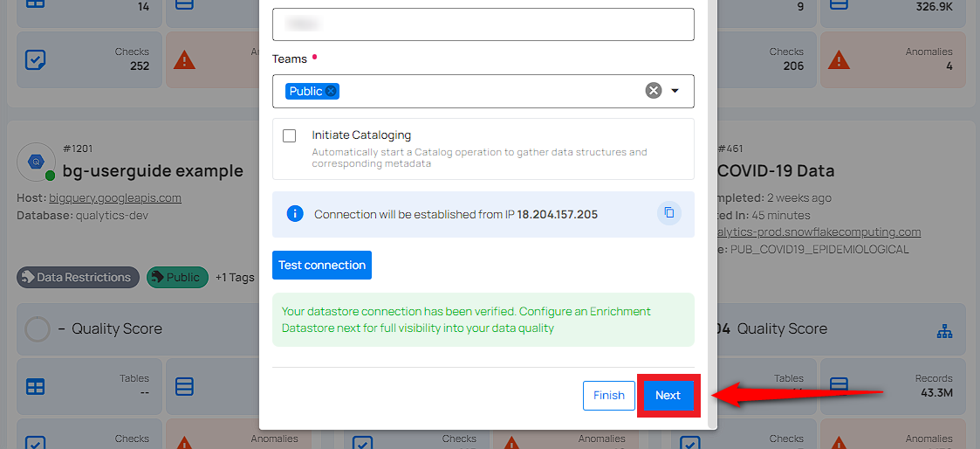Screen dimensions: 980x449
Task: Copy the connection IP address
Action: pyautogui.click(x=669, y=213)
